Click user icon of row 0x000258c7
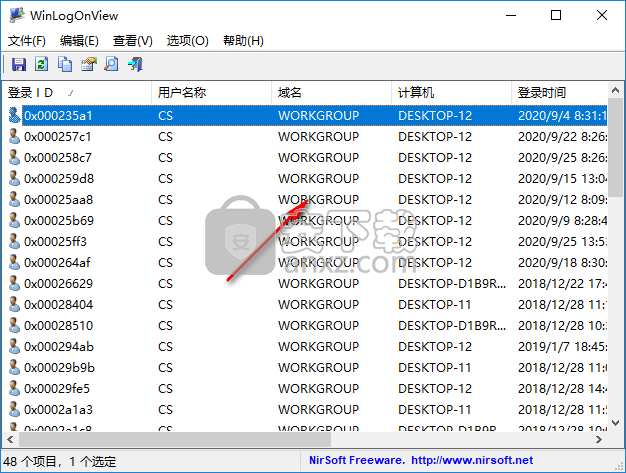Image resolution: width=626 pixels, height=473 pixels. tap(14, 157)
